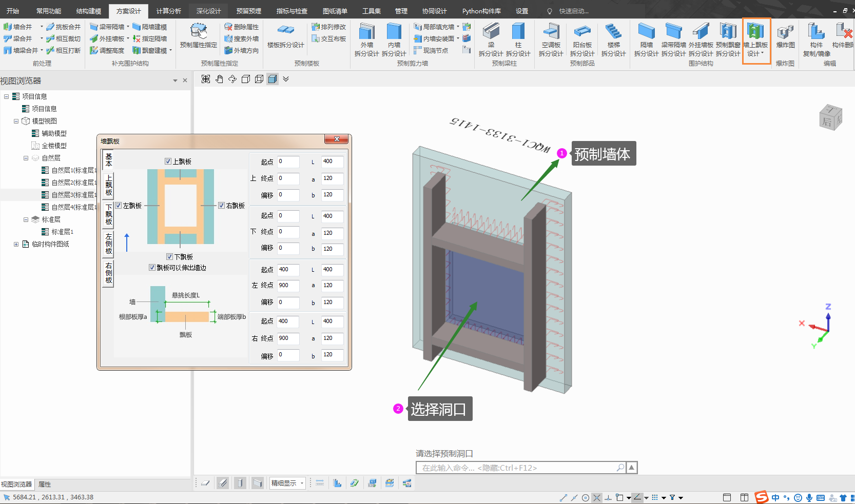Expand the 临时构件图纸 tree node
Screen dimensions: 855x504
click(x=16, y=245)
